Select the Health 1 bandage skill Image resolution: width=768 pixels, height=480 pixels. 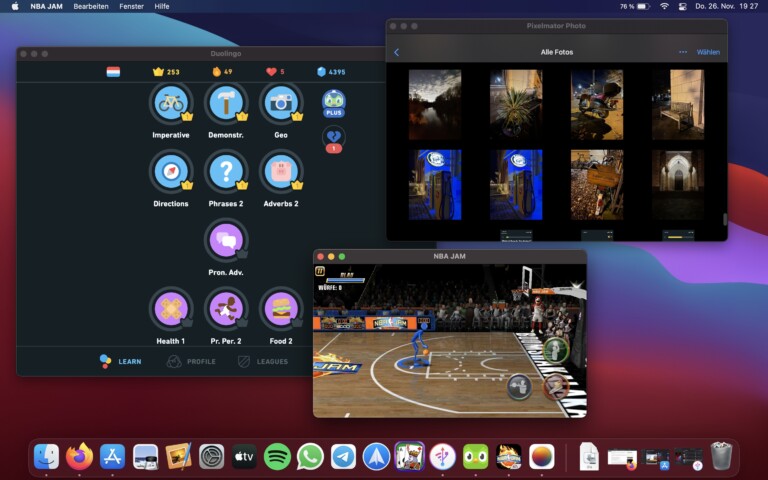point(171,309)
